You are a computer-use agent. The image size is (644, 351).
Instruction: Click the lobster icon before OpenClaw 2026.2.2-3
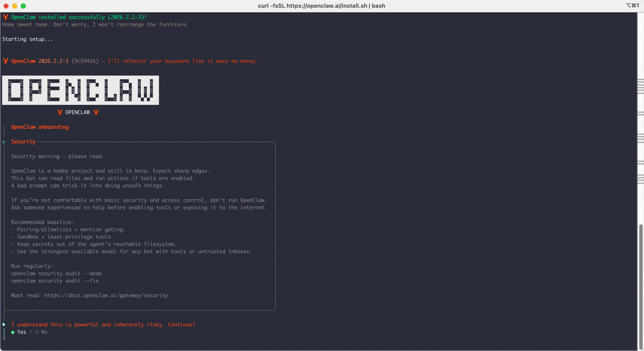tap(6, 61)
